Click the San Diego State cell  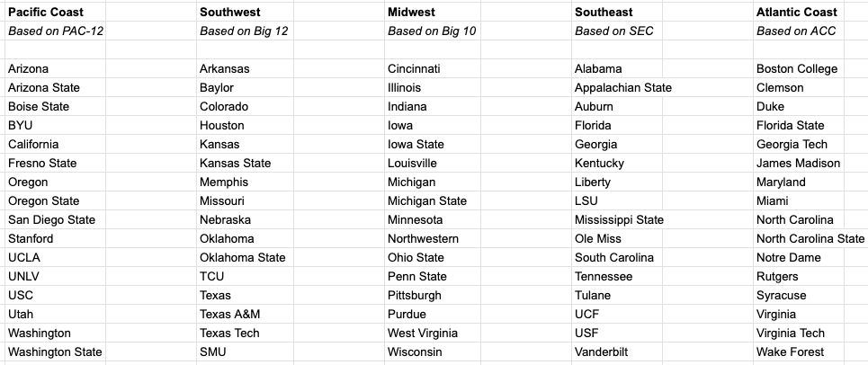coord(52,220)
